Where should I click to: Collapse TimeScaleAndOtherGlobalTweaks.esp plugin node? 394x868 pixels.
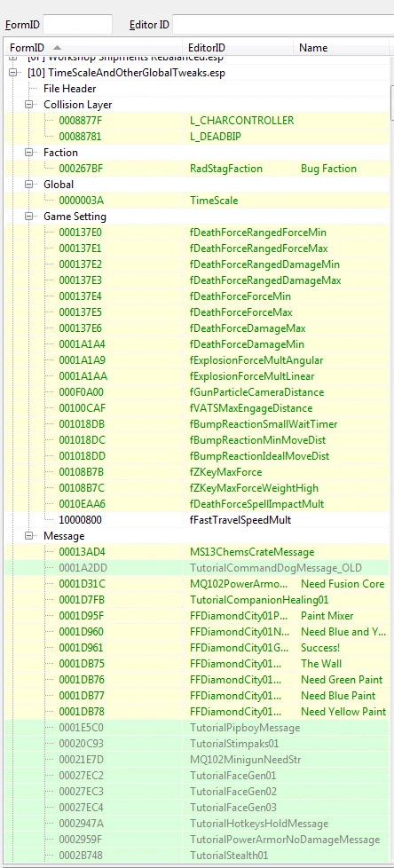tap(12, 73)
